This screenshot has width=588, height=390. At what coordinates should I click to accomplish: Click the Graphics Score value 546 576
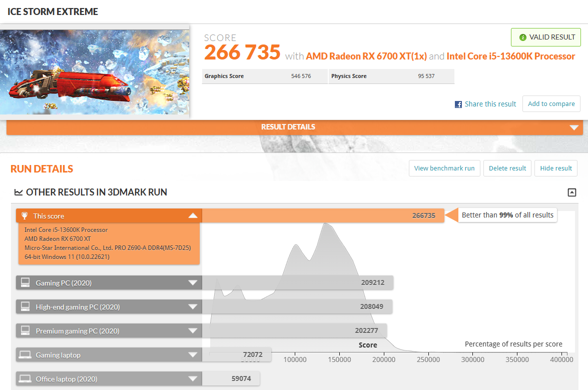301,76
